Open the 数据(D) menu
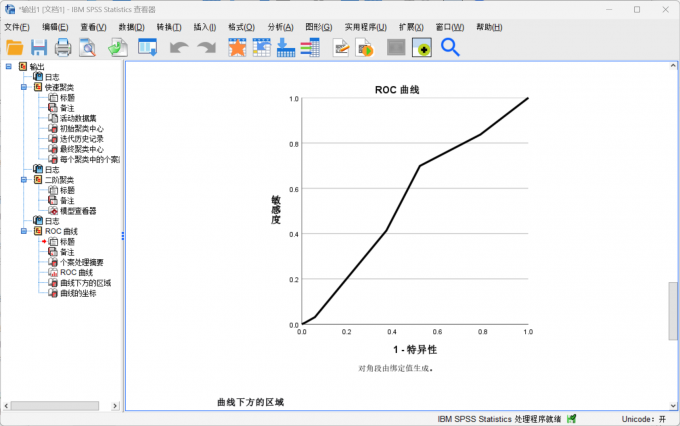Screen dimensions: 680x426 tap(131, 27)
